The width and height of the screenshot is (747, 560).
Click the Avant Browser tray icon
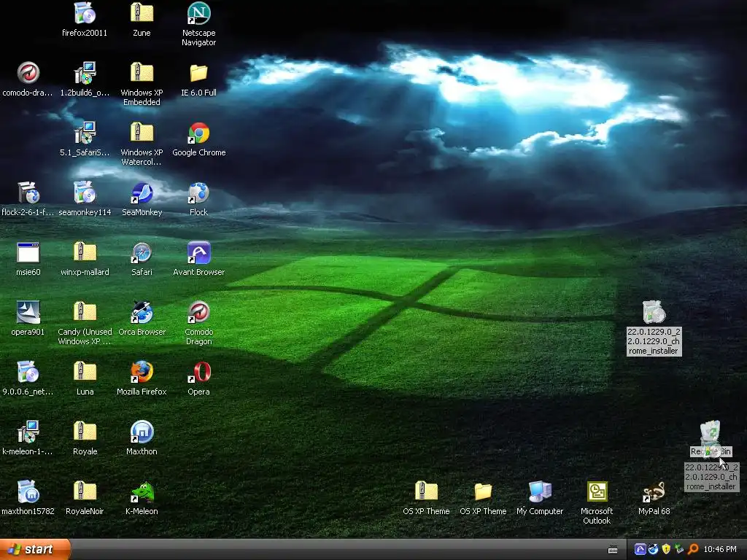(x=640, y=550)
